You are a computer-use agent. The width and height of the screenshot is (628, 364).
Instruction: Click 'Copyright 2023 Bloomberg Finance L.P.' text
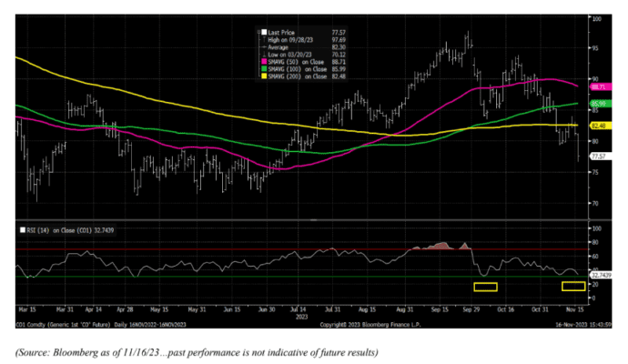(370, 325)
